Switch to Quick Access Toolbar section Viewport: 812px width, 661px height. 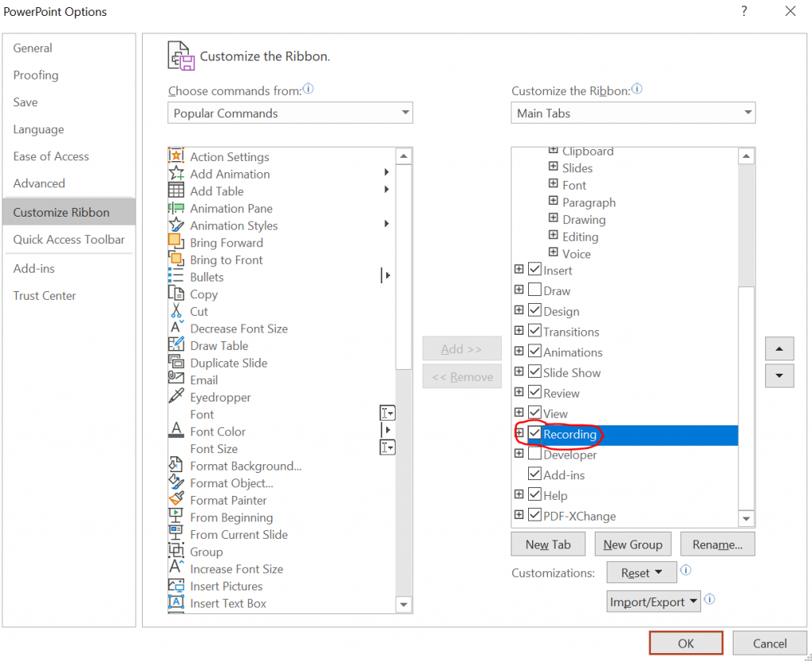(x=69, y=240)
